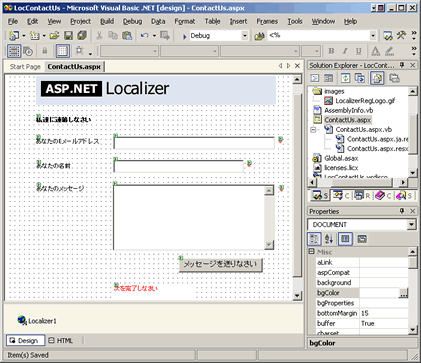
Task: Click the Open File folder icon
Action: click(55, 35)
